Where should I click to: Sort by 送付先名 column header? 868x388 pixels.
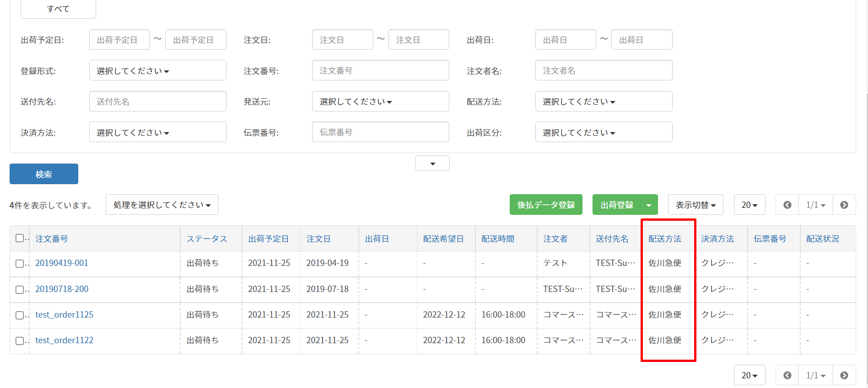(x=612, y=239)
